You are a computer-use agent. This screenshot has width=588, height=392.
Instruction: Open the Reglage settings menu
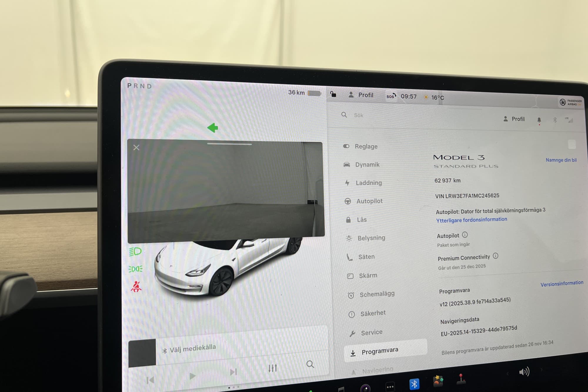point(366,146)
